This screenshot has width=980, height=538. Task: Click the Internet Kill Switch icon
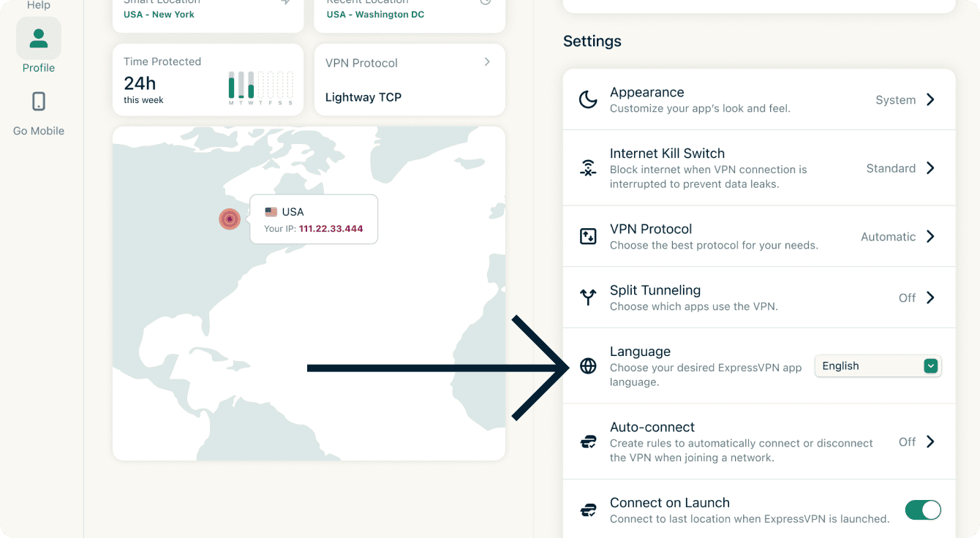[588, 168]
